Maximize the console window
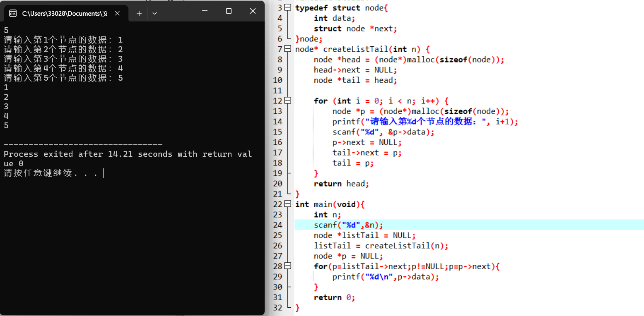This screenshot has height=316, width=644. (229, 11)
